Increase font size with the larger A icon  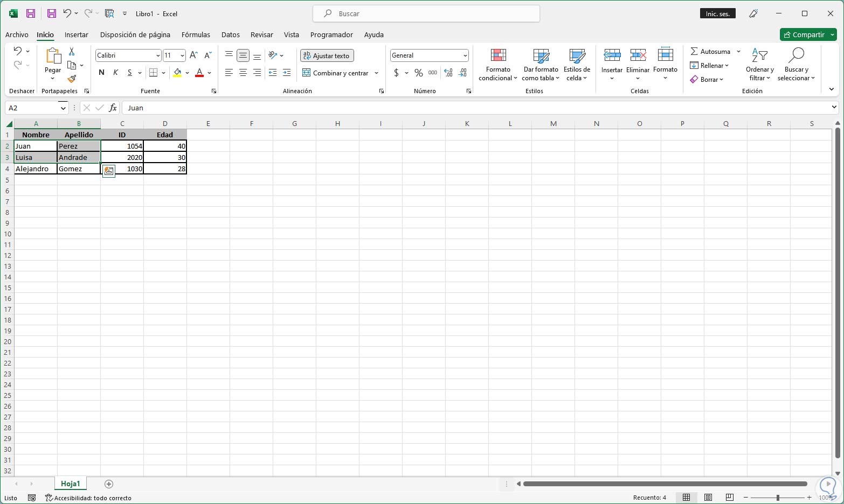point(194,55)
